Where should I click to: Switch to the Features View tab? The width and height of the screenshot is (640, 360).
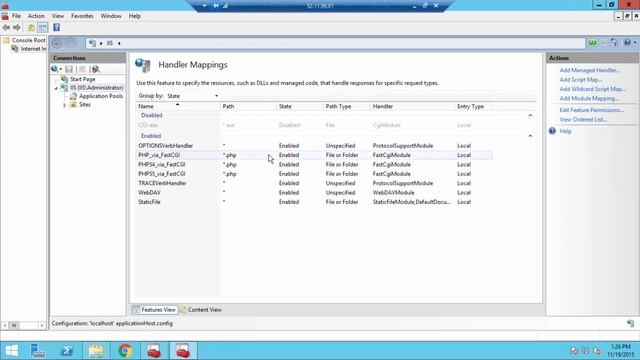(x=154, y=310)
